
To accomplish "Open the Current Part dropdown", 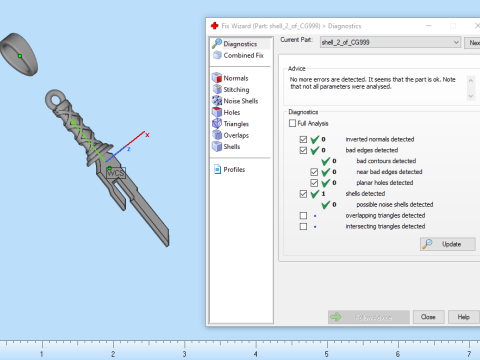I will point(390,42).
